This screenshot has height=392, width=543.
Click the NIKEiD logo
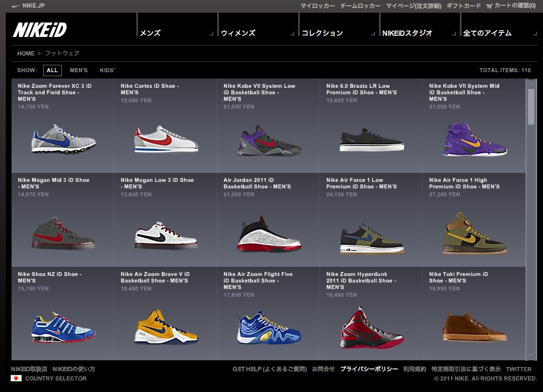(x=40, y=30)
